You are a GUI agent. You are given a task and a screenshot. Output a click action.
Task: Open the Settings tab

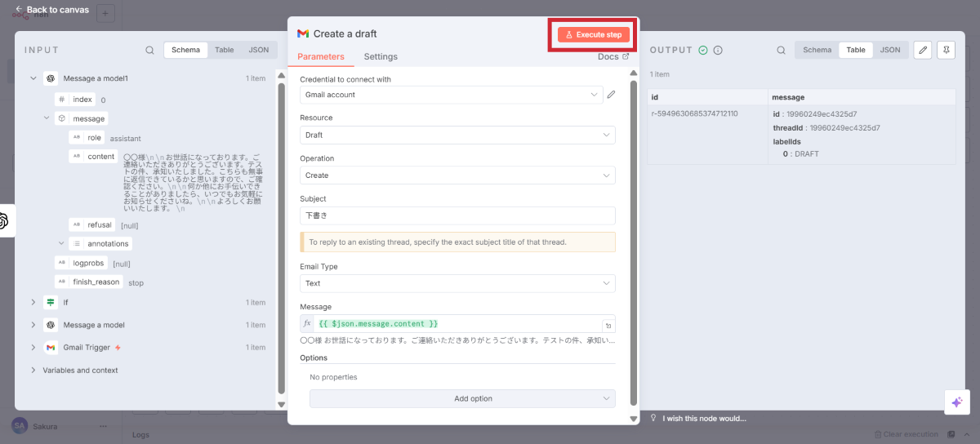tap(381, 57)
